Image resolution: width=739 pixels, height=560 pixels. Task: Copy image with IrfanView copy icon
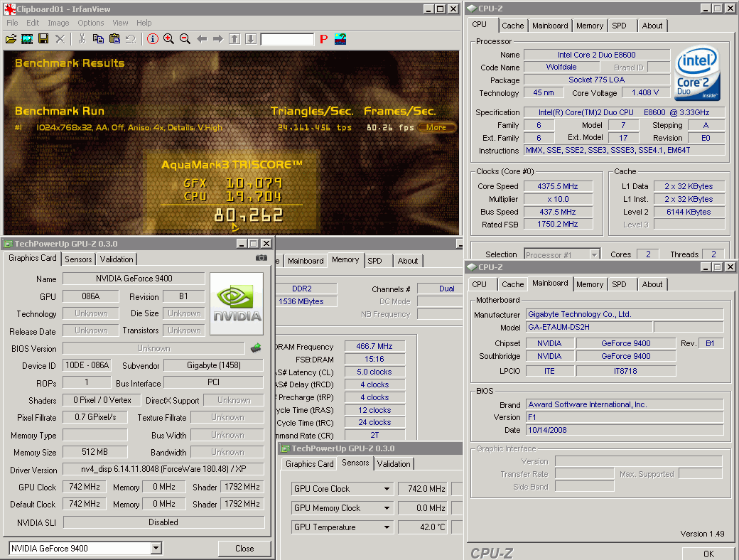coord(98,39)
